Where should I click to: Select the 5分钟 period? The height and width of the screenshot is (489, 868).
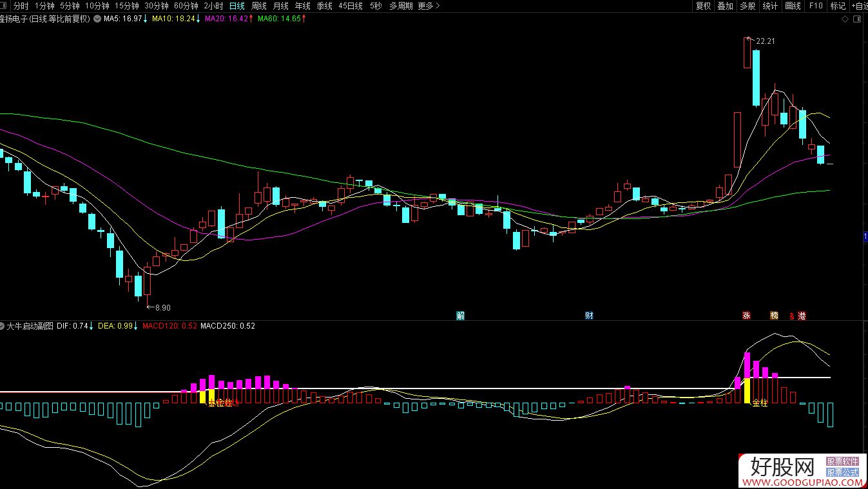(x=70, y=6)
